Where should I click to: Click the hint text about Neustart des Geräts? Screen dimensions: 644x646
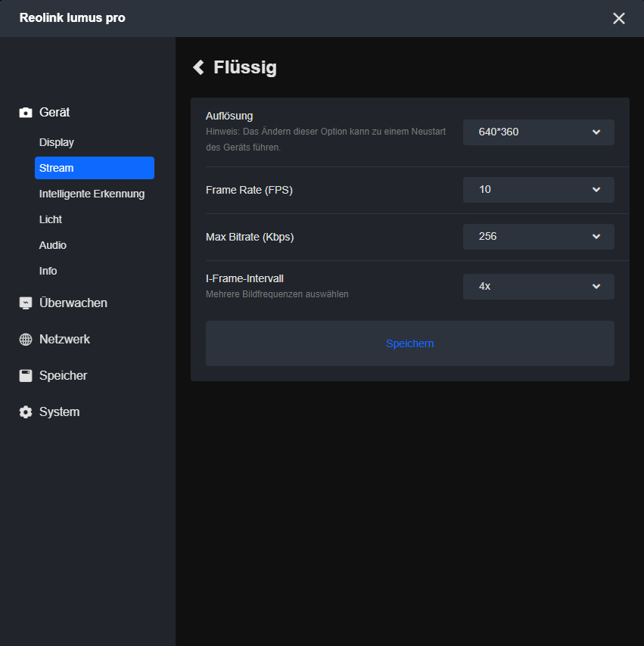(x=325, y=139)
